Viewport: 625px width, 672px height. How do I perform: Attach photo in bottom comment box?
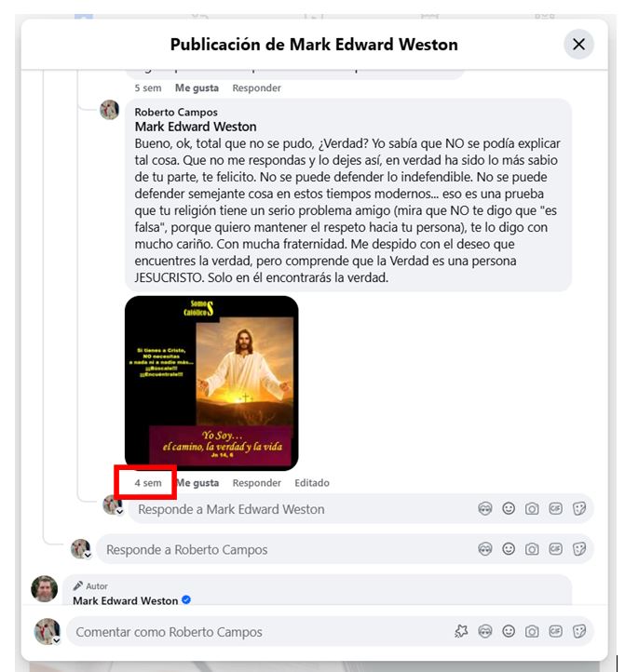tap(532, 631)
